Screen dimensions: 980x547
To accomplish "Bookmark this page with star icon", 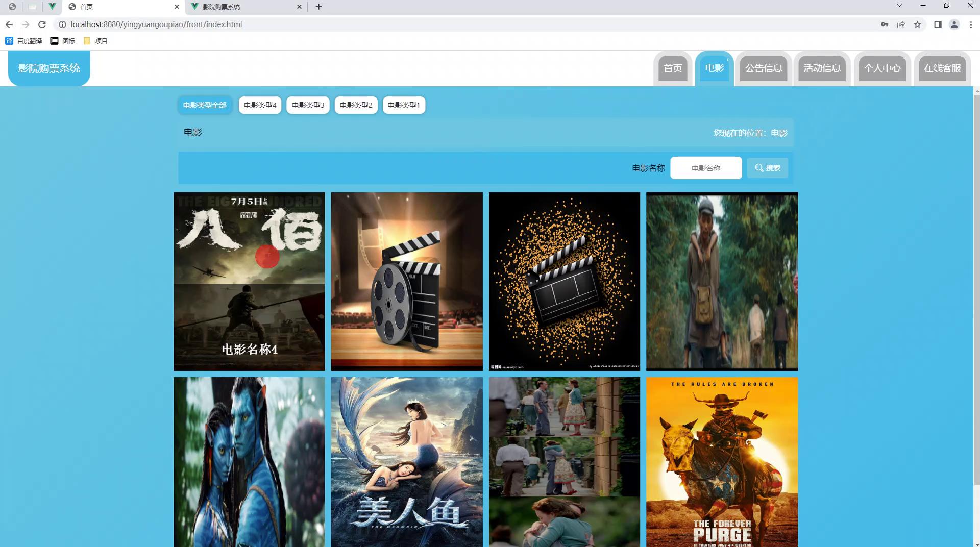I will (x=918, y=24).
